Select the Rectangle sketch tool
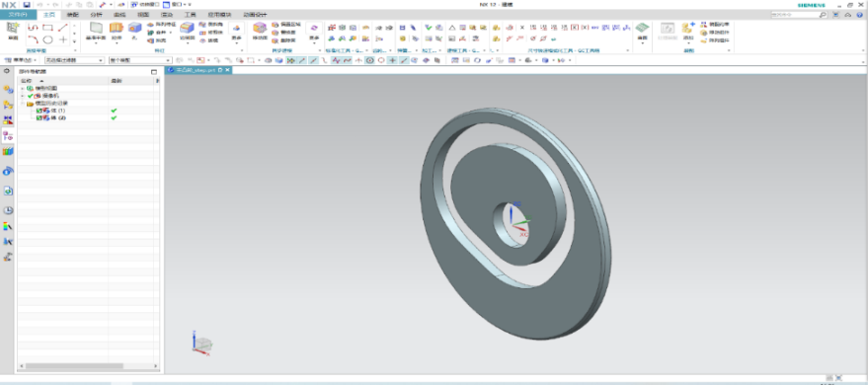The image size is (868, 385). click(x=47, y=27)
